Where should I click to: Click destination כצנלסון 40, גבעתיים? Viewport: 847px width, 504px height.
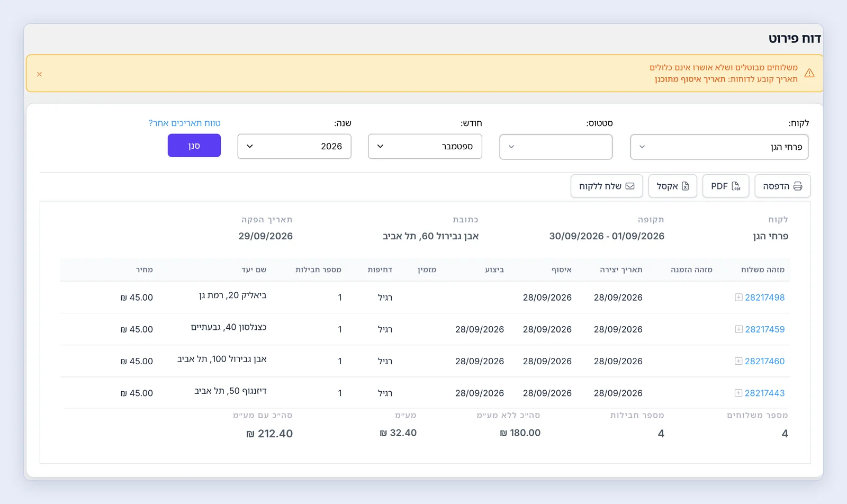tap(229, 327)
